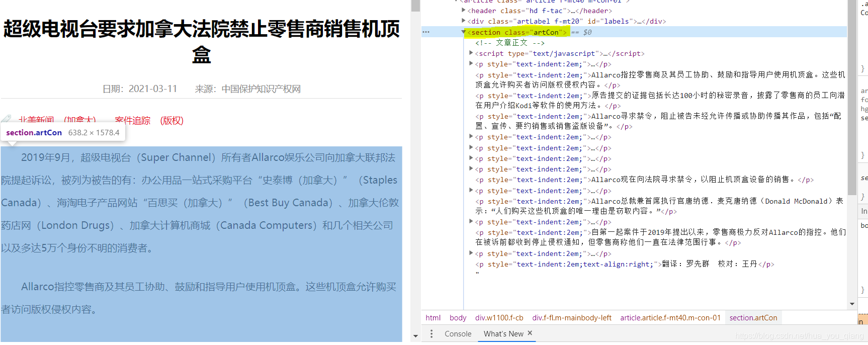The height and width of the screenshot is (345, 868).
Task: Click the page paragraph starting Allarco指控零售商
Action: [x=201, y=298]
